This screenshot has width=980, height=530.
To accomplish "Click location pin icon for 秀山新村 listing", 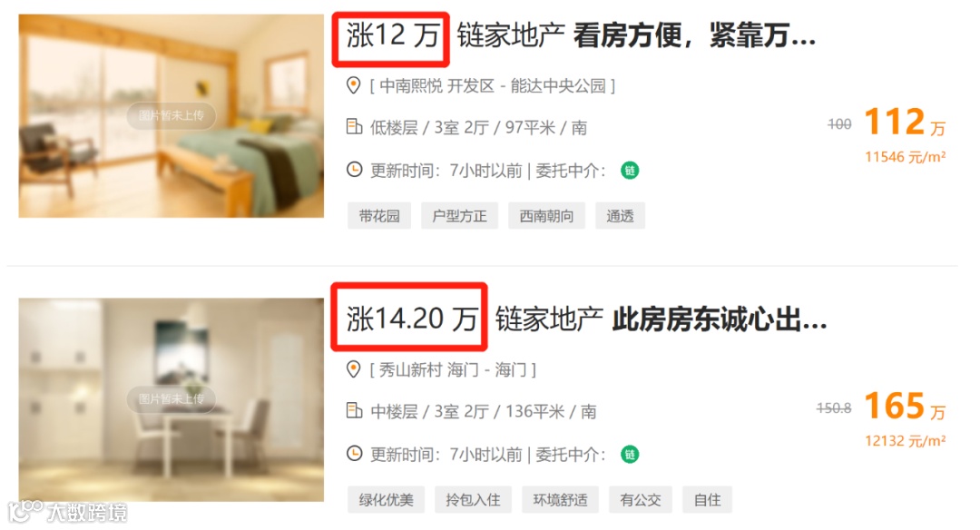I will (354, 369).
